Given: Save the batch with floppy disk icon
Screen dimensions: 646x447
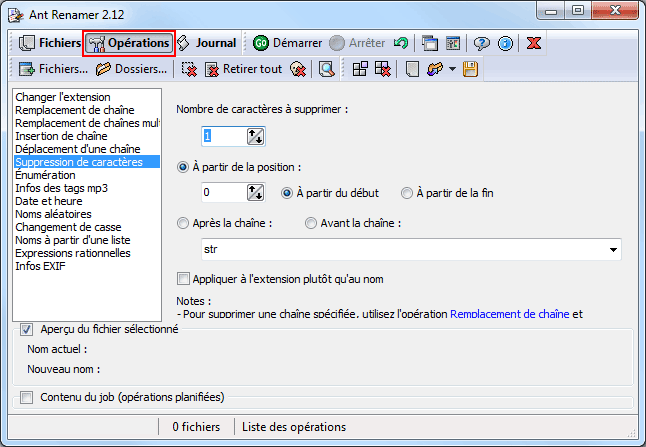Looking at the screenshot, I should 470,69.
